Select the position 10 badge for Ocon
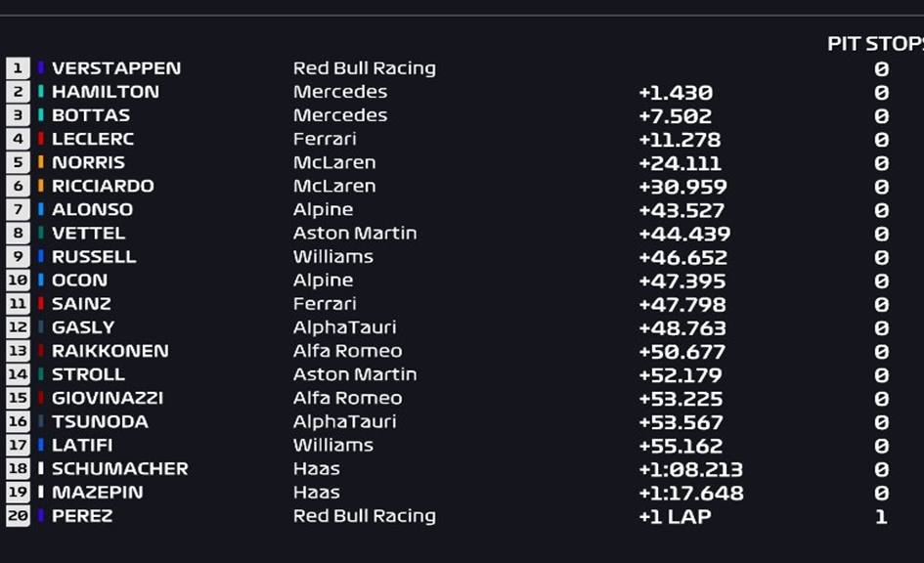 [x=18, y=281]
